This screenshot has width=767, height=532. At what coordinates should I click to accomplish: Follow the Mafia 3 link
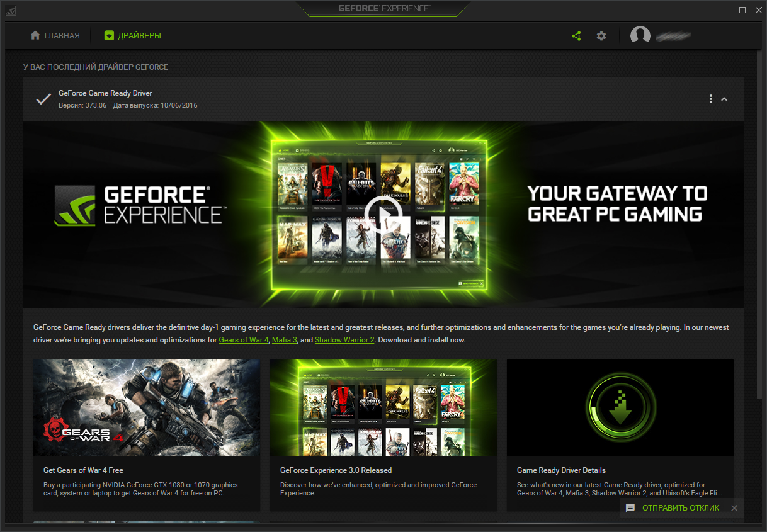coord(285,340)
